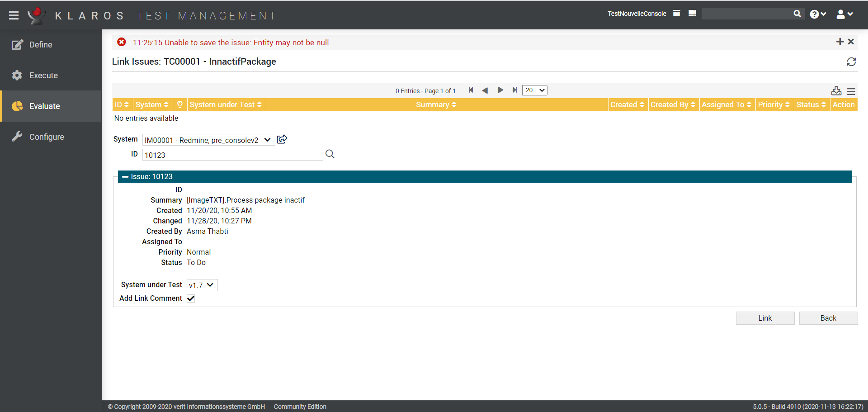The image size is (868, 412).
Task: Dismiss the error message with X
Action: click(x=851, y=42)
